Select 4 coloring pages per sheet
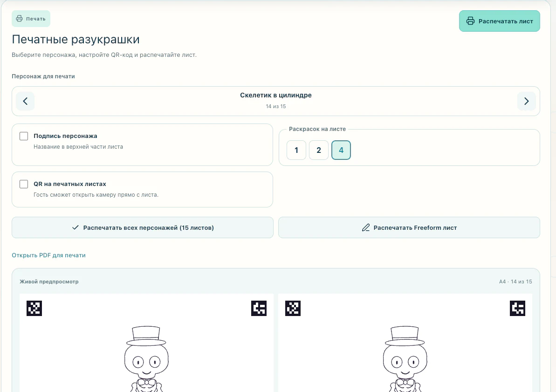Viewport: 556px width, 392px height. coord(341,150)
